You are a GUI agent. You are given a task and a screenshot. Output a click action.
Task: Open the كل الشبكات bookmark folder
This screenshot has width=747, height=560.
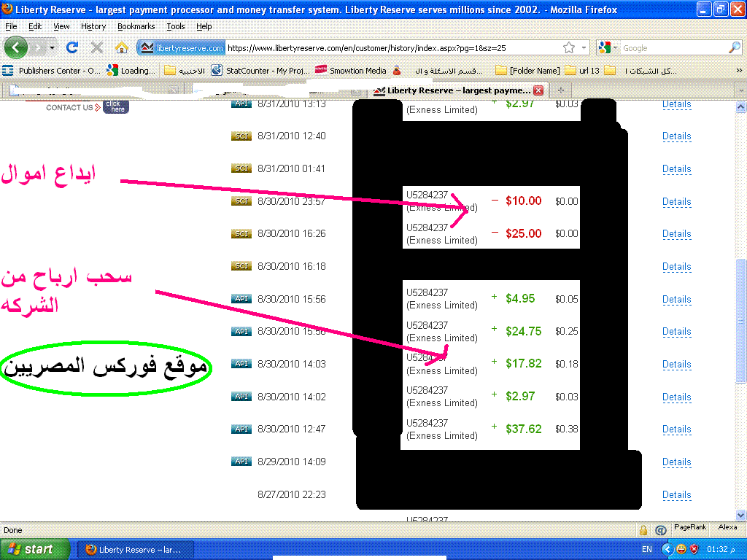point(640,71)
